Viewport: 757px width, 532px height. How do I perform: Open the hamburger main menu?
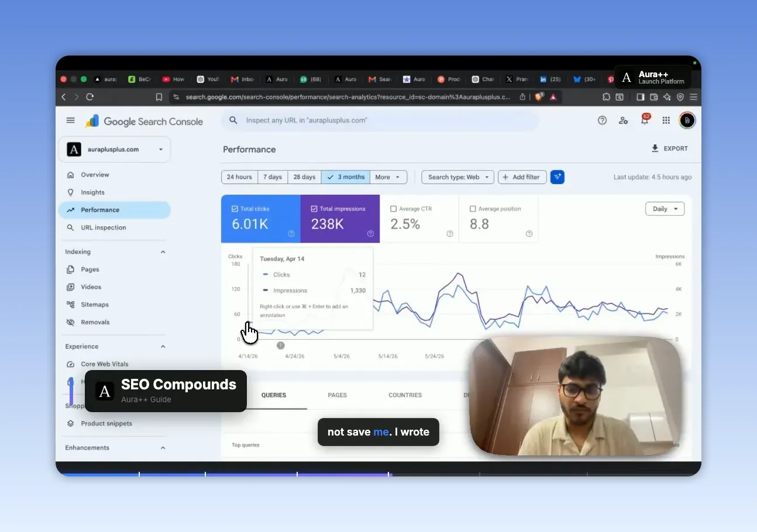71,120
